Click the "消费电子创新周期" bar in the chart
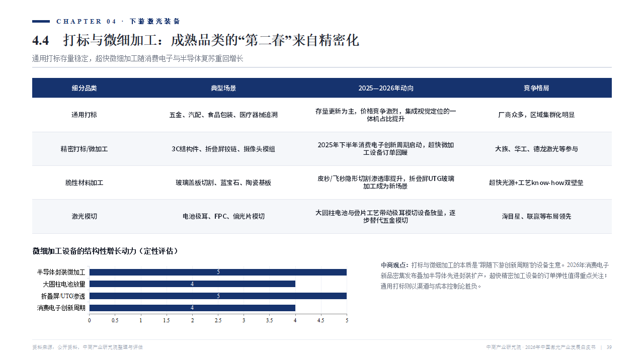Image resolution: width=644 pixels, height=362 pixels. click(x=192, y=308)
